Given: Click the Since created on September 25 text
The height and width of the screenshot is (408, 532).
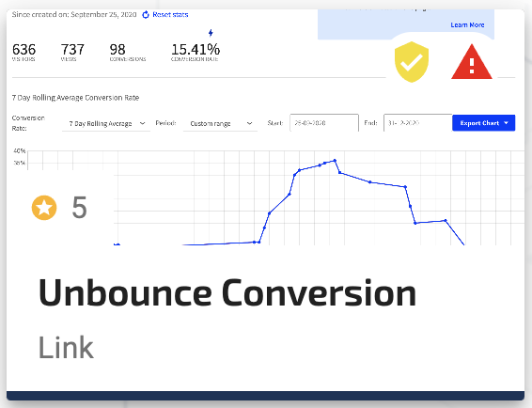Looking at the screenshot, I should (x=74, y=15).
